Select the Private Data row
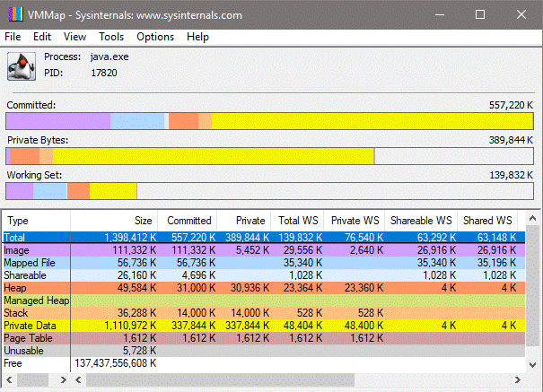The image size is (543, 392). pyautogui.click(x=36, y=325)
